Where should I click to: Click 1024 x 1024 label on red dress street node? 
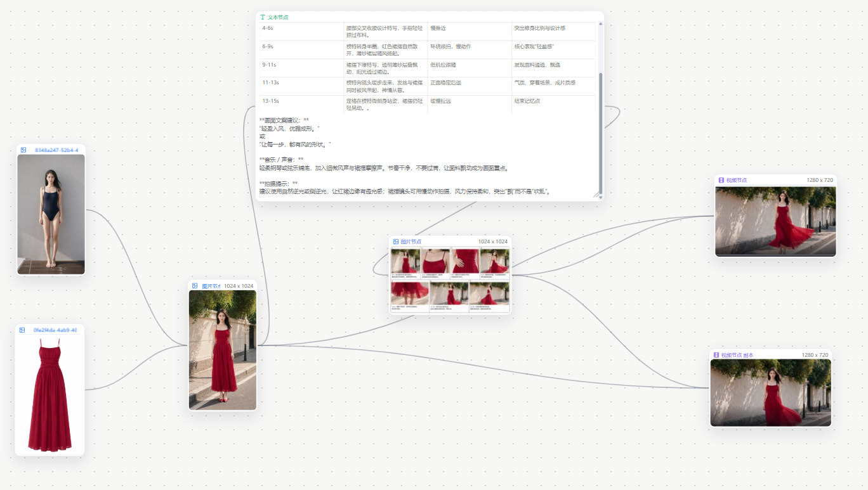pos(239,286)
